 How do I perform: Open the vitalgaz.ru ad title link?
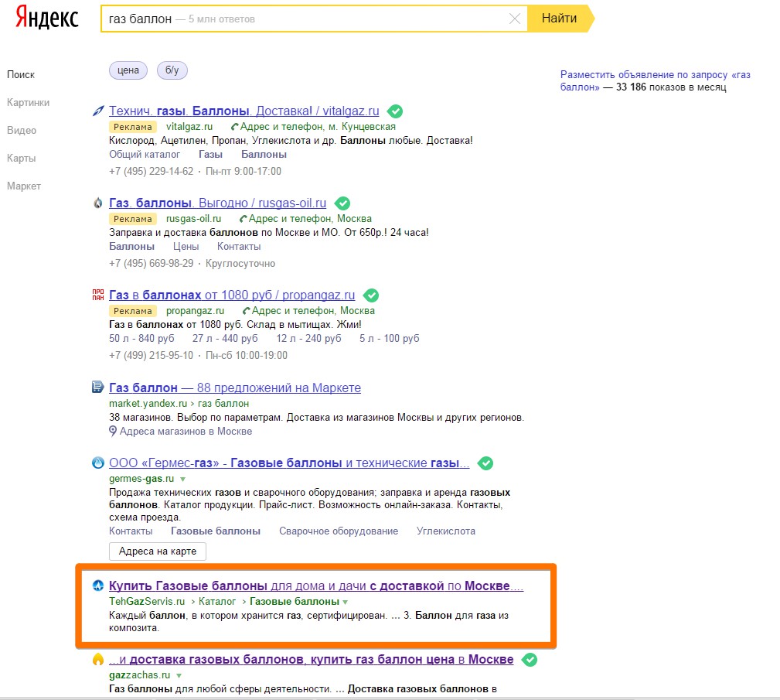[244, 111]
